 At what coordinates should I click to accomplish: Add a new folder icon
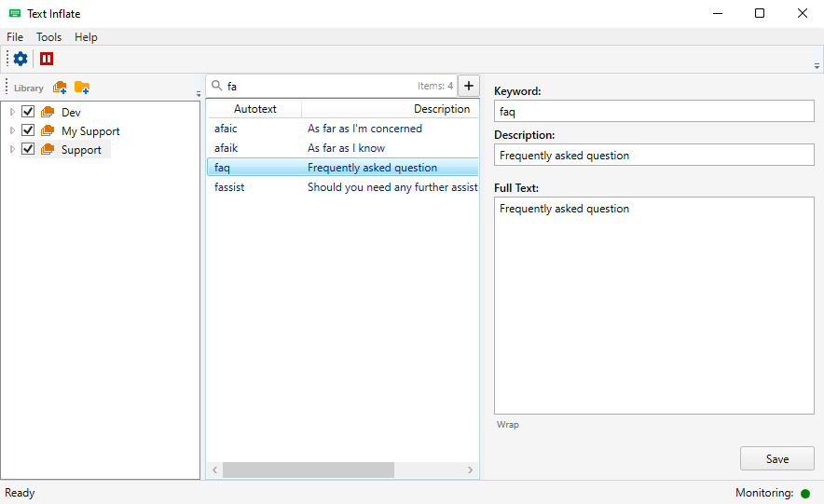82,88
